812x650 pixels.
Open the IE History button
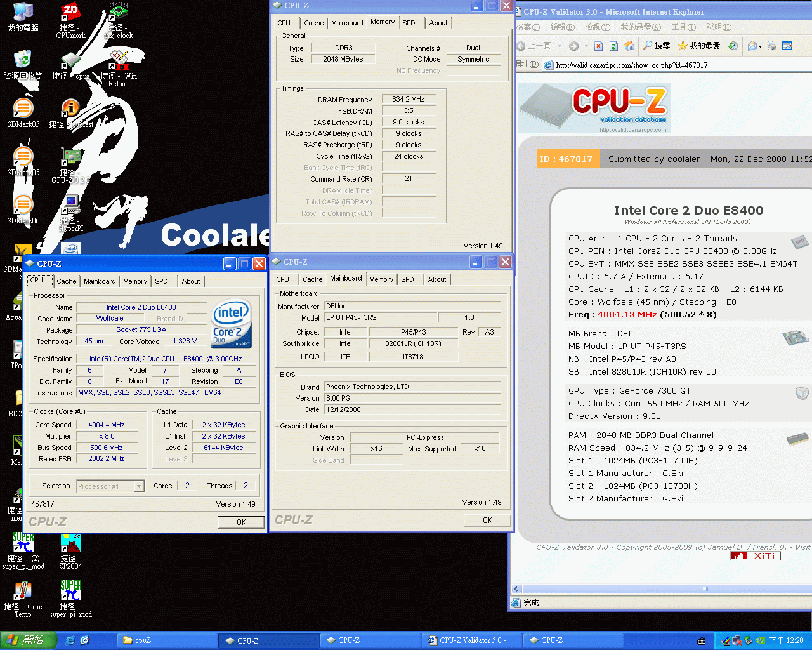pos(733,46)
